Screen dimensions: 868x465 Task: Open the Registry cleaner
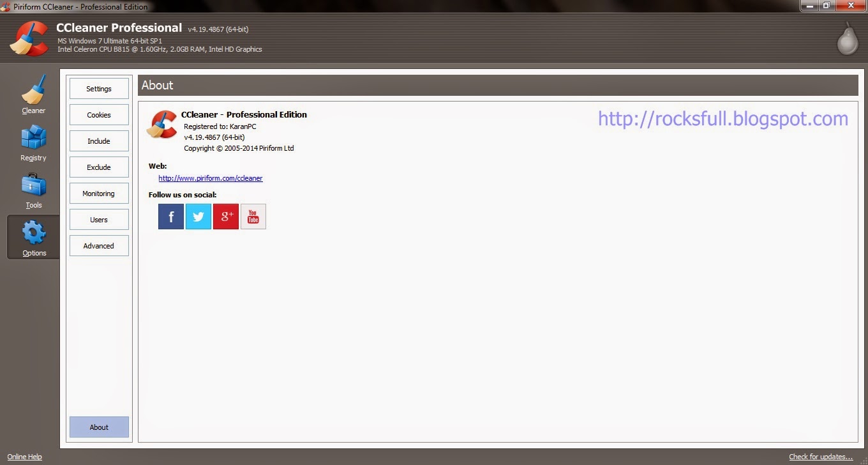[x=33, y=142]
